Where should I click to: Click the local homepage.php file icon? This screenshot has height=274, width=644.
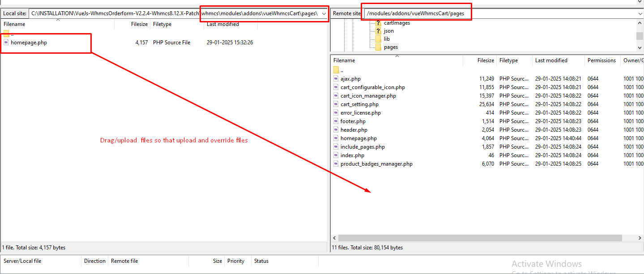click(6, 43)
